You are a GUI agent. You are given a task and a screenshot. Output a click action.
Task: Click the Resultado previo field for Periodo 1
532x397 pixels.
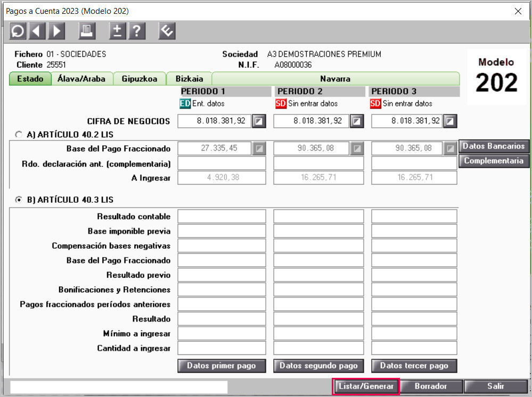222,275
